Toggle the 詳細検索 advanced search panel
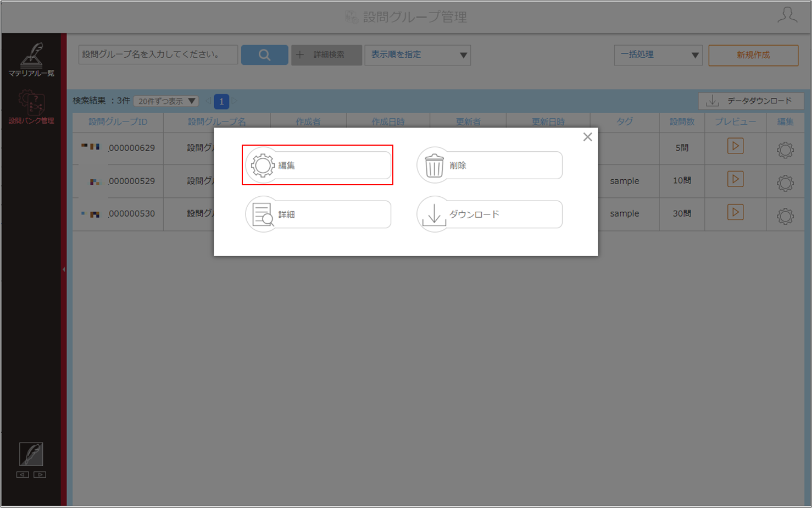812x508 pixels. [x=326, y=55]
